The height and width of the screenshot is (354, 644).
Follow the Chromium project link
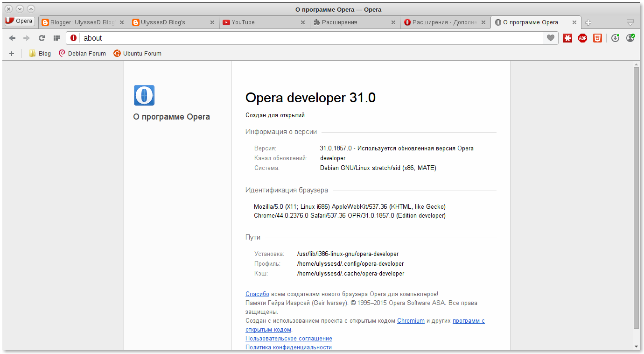coord(411,320)
